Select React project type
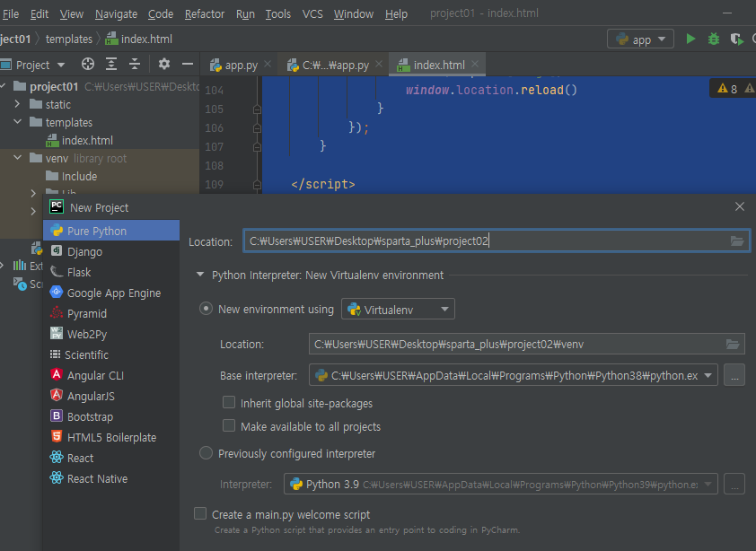Image resolution: width=756 pixels, height=551 pixels. 111,458
